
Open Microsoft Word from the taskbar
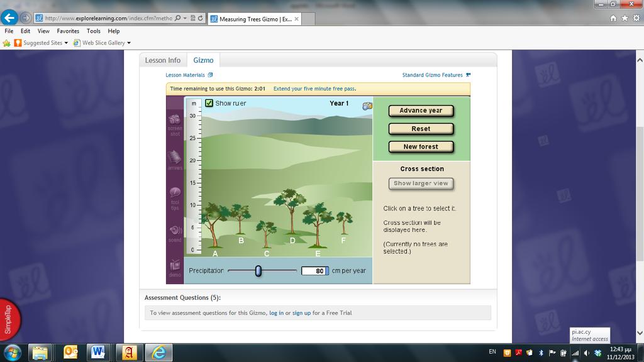tap(99, 353)
